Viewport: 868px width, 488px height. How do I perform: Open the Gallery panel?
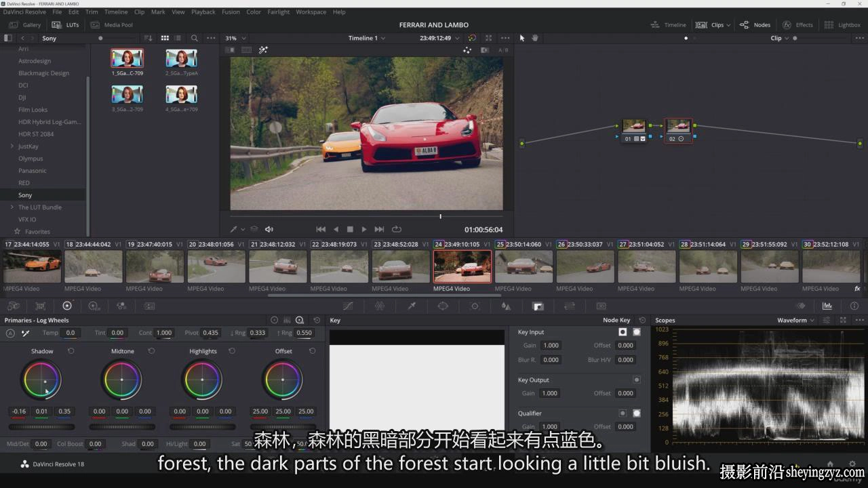[24, 24]
